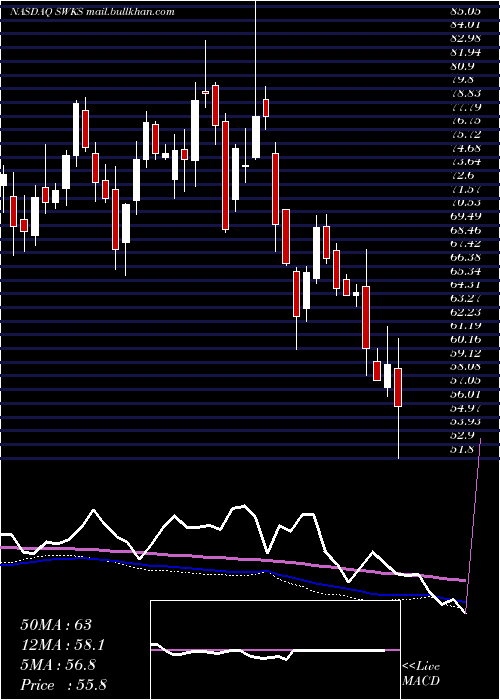Click the 56.01 price axis label

coord(466,397)
